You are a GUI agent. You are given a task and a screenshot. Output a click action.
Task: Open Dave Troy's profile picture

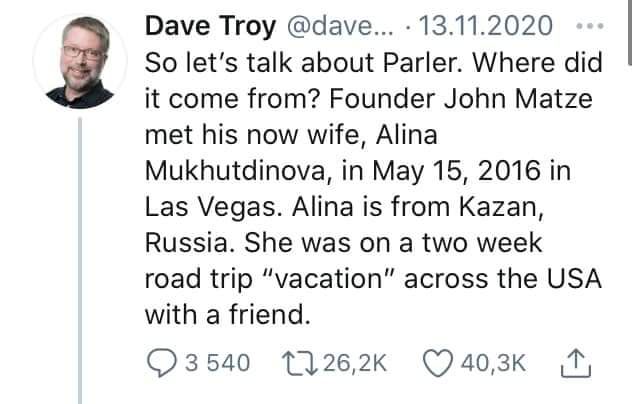point(73,62)
